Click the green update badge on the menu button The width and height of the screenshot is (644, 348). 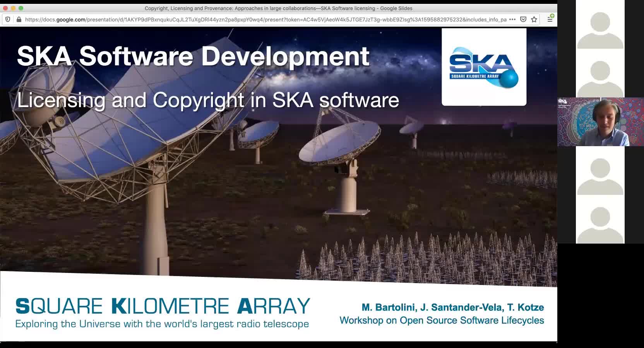click(x=553, y=16)
